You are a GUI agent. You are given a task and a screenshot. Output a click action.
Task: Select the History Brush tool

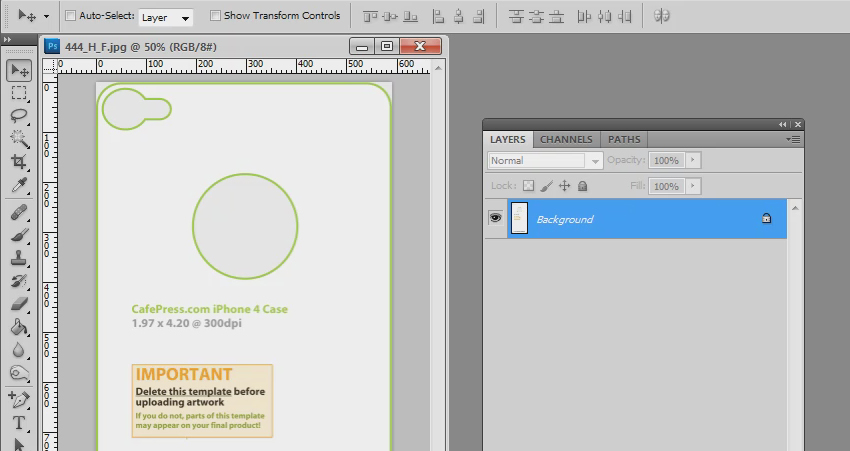click(x=19, y=281)
